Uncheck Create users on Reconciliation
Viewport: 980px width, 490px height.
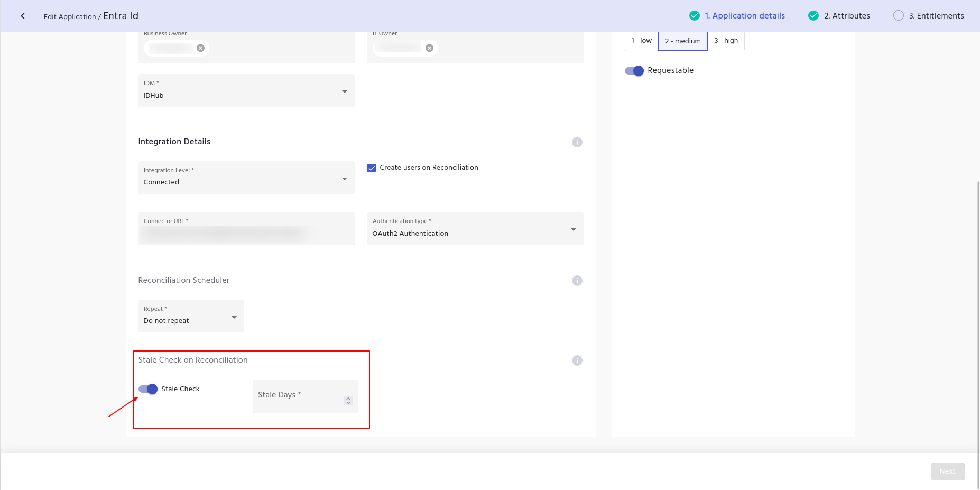click(x=372, y=168)
